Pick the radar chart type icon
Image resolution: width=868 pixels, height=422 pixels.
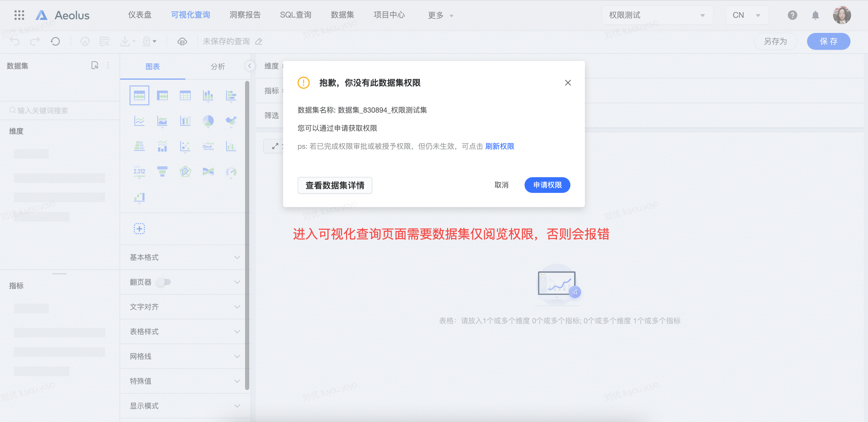click(185, 171)
